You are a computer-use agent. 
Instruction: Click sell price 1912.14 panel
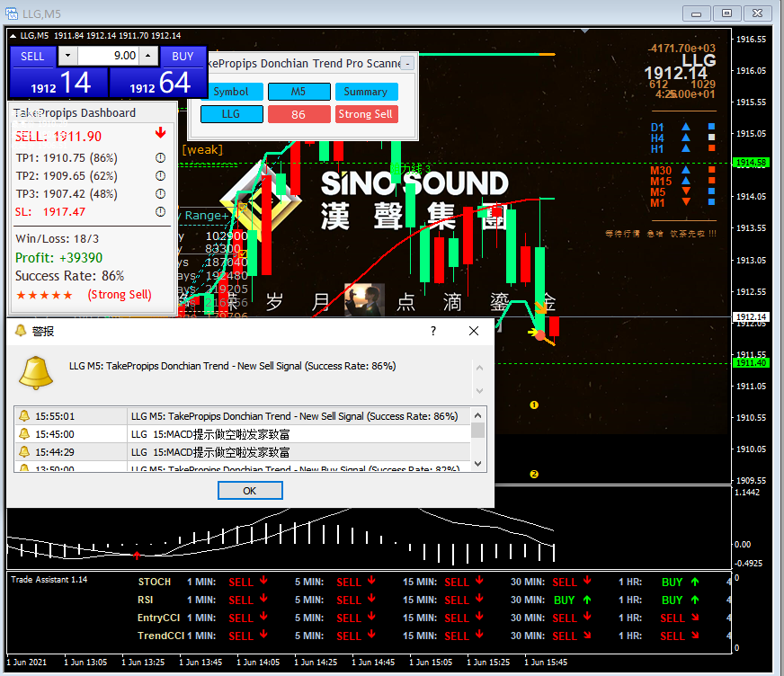click(x=59, y=83)
